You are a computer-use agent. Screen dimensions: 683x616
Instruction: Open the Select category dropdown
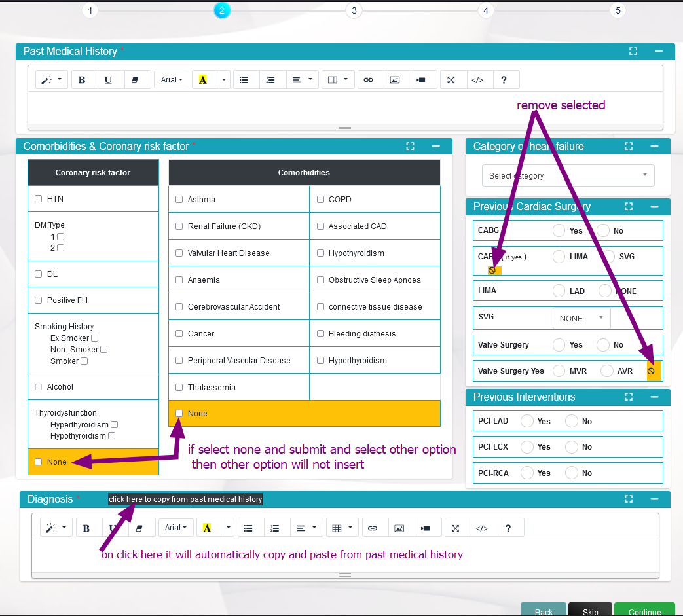point(568,175)
